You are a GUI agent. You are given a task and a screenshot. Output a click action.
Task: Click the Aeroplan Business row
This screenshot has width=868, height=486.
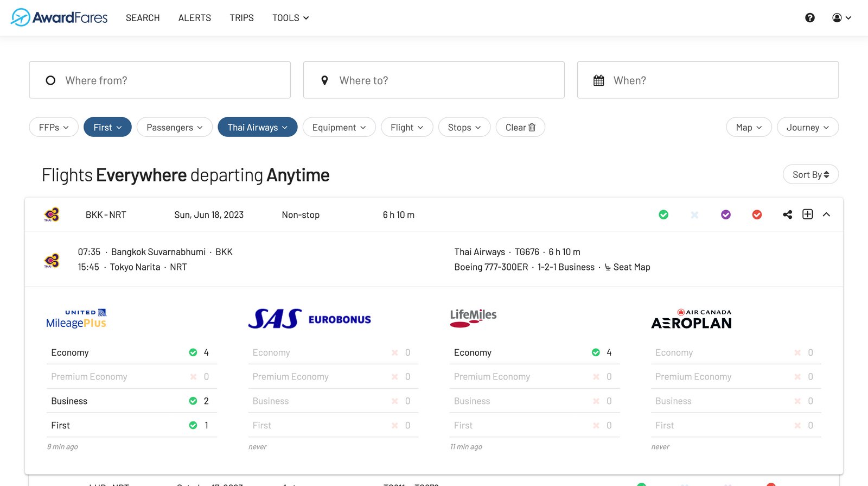click(x=736, y=401)
